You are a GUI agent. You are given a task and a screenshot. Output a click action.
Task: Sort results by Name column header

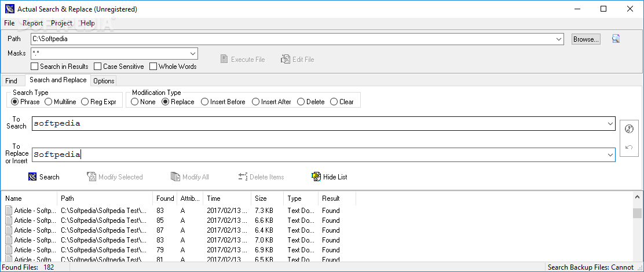click(x=29, y=199)
